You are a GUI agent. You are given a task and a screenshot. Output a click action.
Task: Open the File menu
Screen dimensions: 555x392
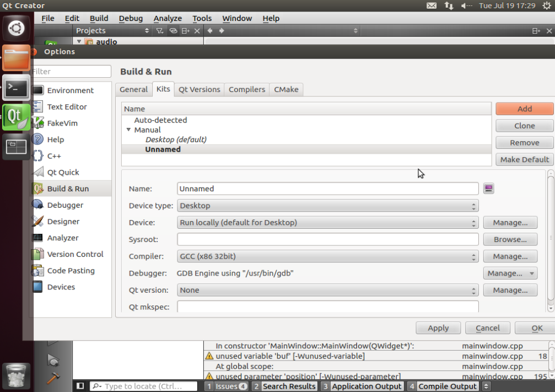pyautogui.click(x=48, y=18)
